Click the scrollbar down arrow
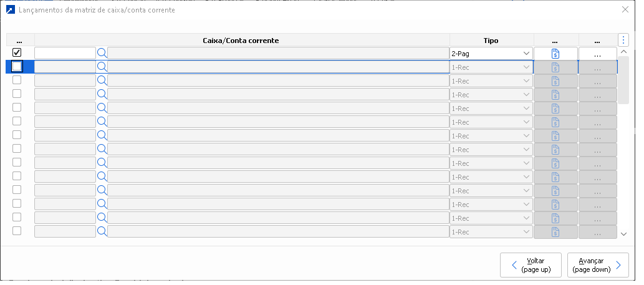 (623, 234)
